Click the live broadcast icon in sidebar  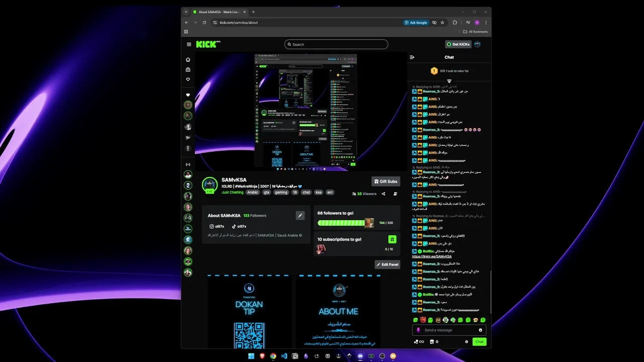188,164
